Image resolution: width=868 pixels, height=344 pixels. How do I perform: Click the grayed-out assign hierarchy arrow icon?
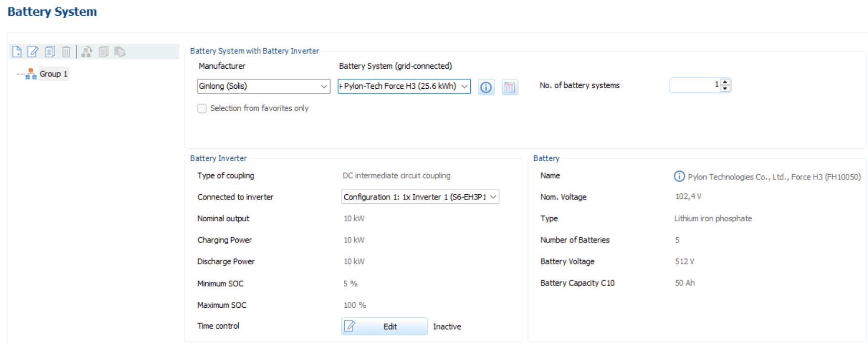[87, 52]
